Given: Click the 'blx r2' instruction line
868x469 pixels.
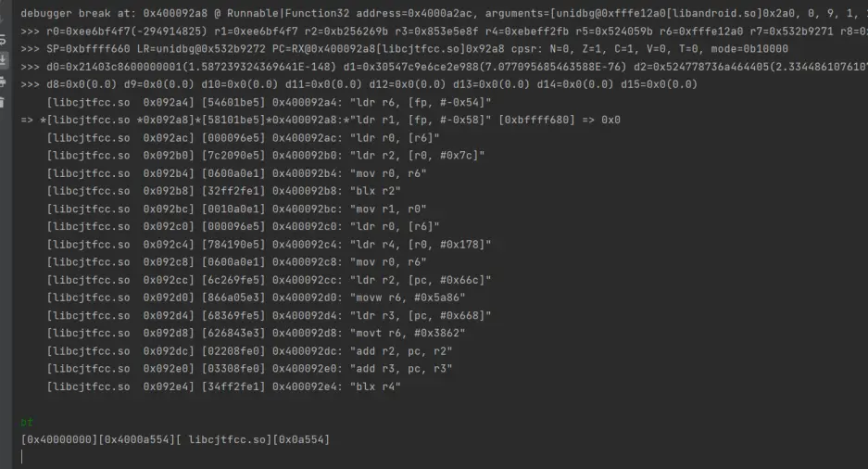Looking at the screenshot, I should 223,191.
